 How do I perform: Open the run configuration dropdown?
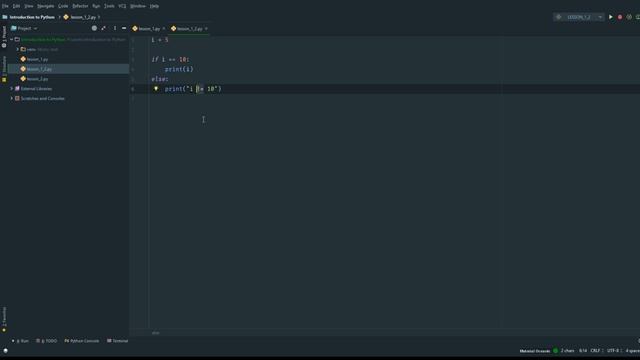click(x=578, y=17)
